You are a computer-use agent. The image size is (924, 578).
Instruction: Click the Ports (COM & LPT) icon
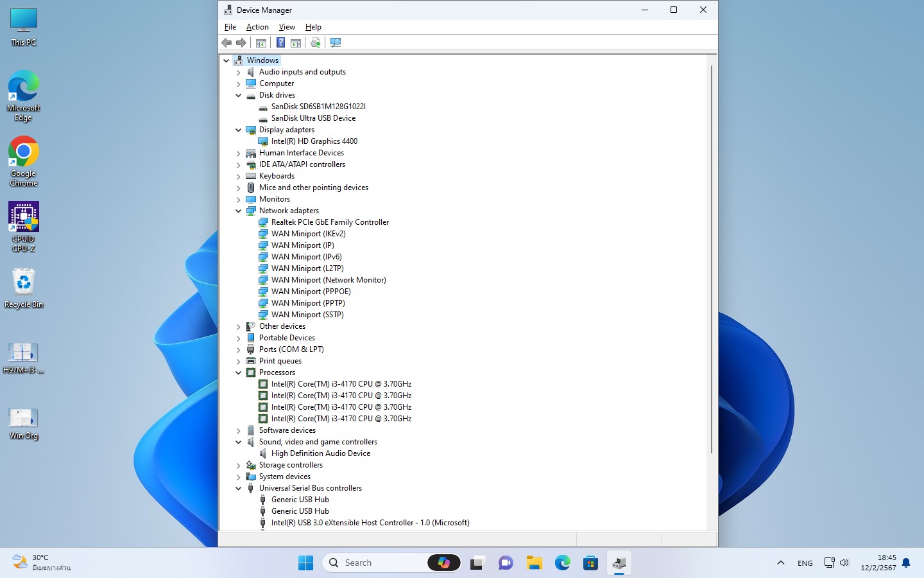click(x=251, y=349)
